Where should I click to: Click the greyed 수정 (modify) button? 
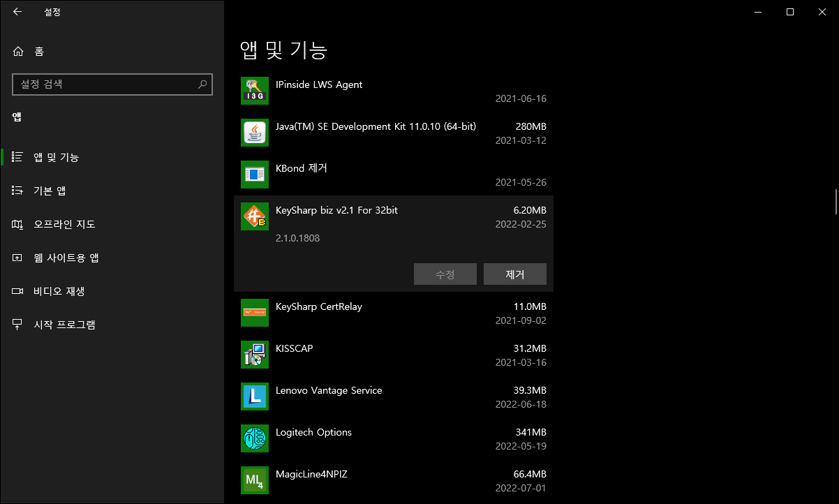[x=445, y=274]
